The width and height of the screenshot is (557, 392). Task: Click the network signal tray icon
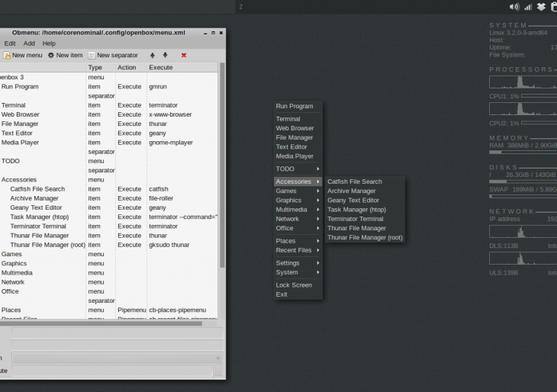coord(528,7)
